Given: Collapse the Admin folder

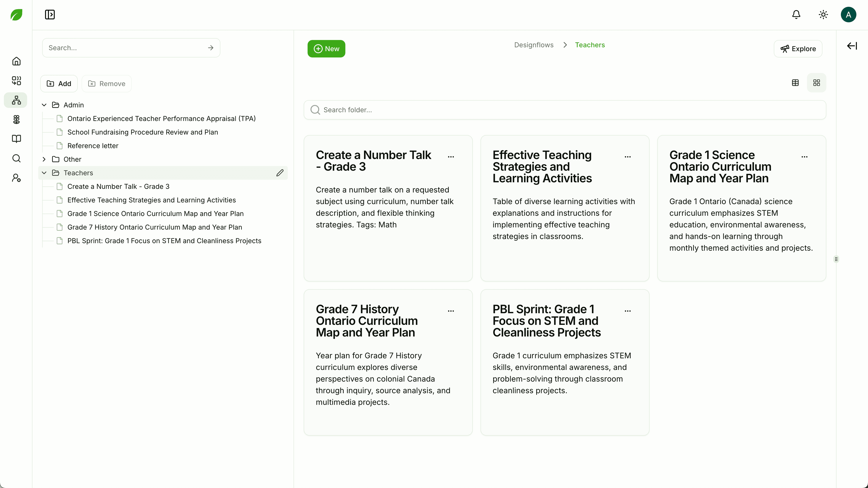Looking at the screenshot, I should click(x=44, y=105).
